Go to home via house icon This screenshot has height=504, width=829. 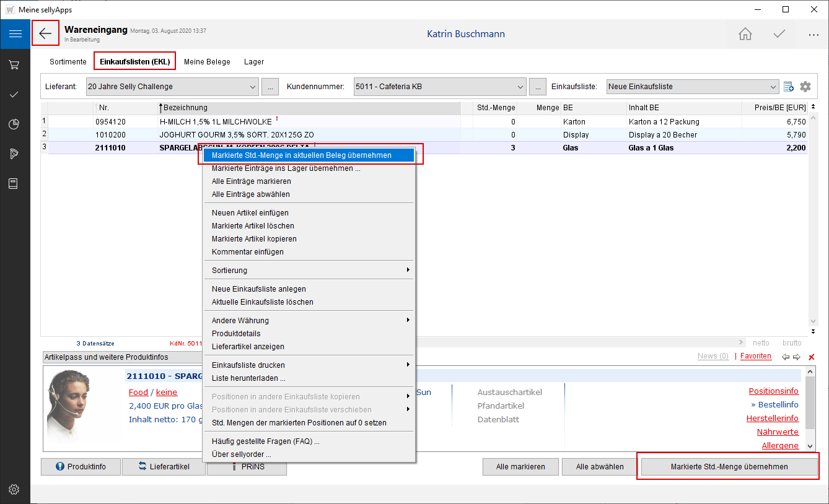pos(745,34)
